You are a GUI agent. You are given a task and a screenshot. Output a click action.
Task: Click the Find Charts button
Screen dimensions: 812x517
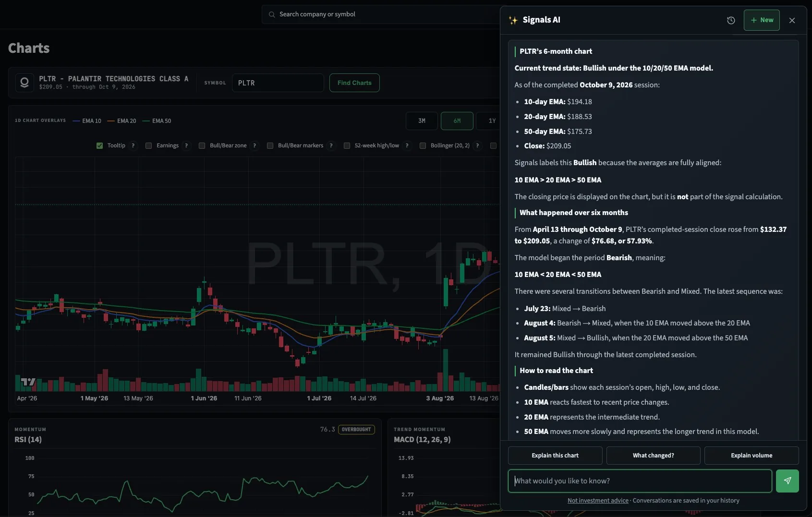(354, 83)
